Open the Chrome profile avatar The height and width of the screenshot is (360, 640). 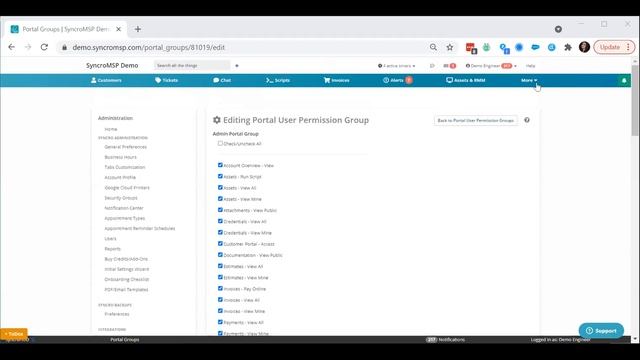(x=584, y=47)
